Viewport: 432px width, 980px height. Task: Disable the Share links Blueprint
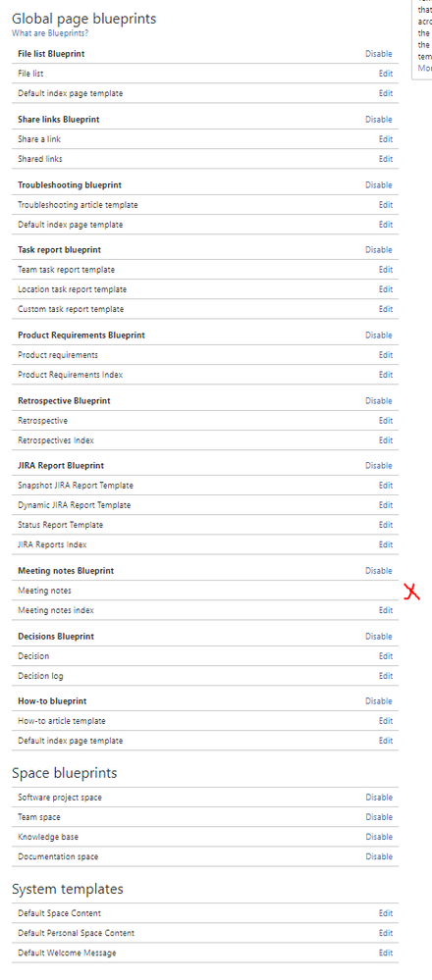pyautogui.click(x=379, y=120)
